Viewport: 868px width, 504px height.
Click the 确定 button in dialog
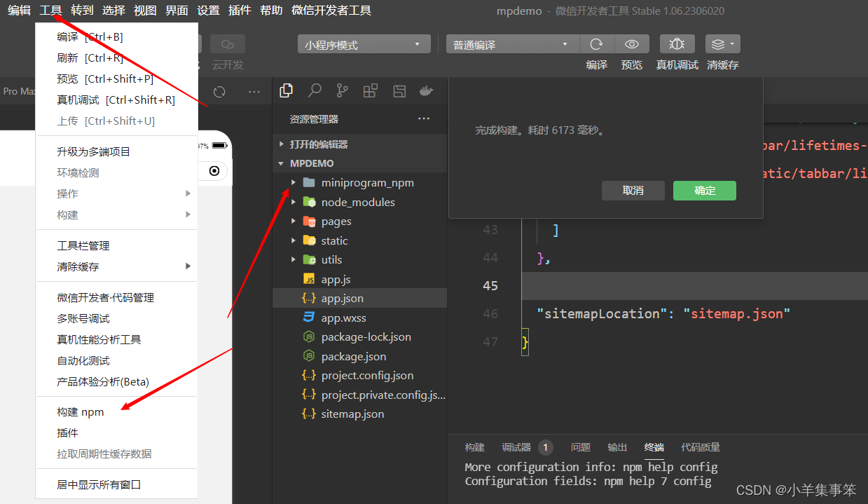[705, 191]
